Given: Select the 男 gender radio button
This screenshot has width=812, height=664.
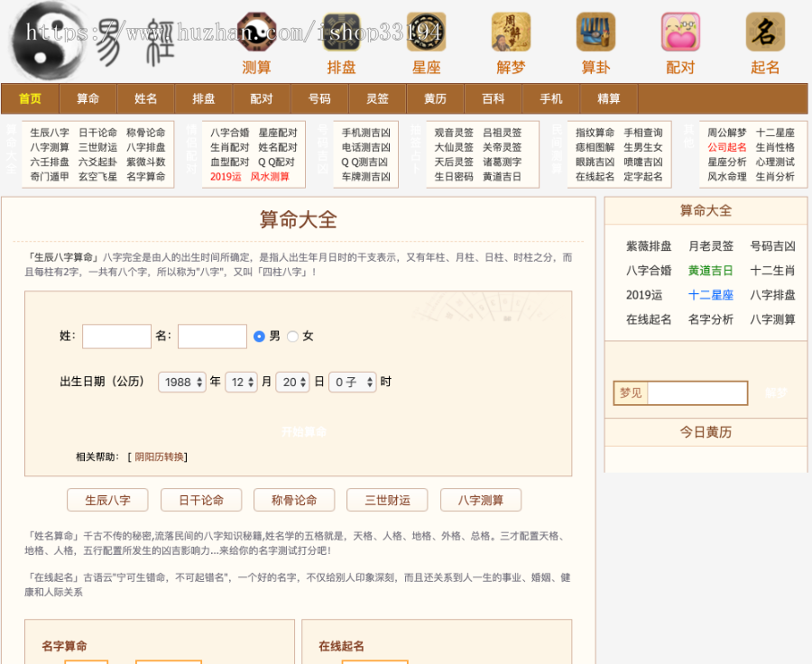Looking at the screenshot, I should [260, 336].
